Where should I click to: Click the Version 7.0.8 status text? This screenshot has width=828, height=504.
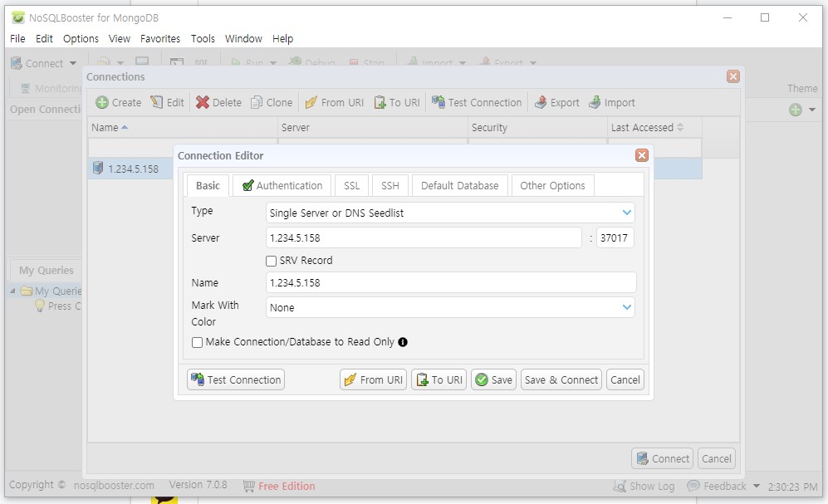click(x=198, y=484)
